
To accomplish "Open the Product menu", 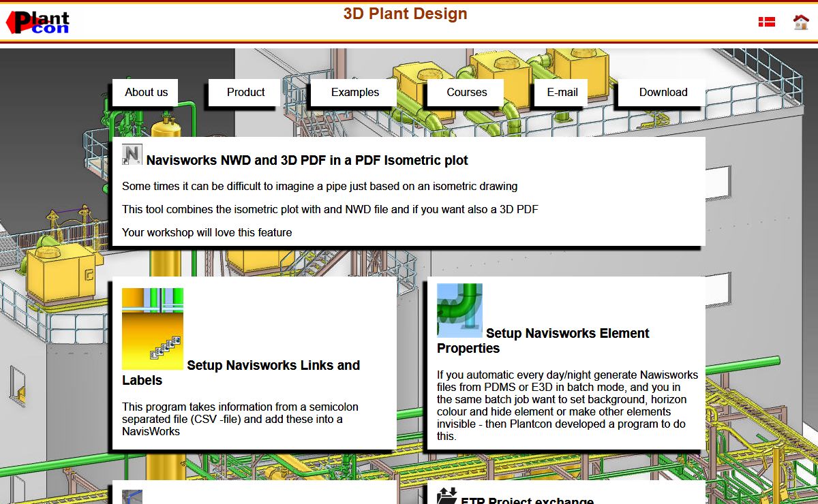I will point(245,93).
